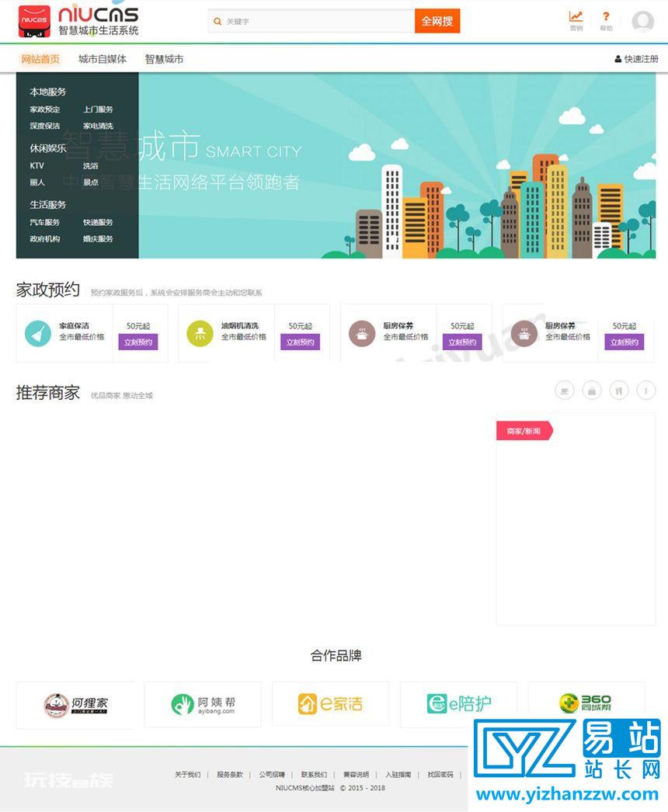Click the cup filter icon in 推荐商家
Viewport: 668px width, 812px height.
tap(565, 390)
